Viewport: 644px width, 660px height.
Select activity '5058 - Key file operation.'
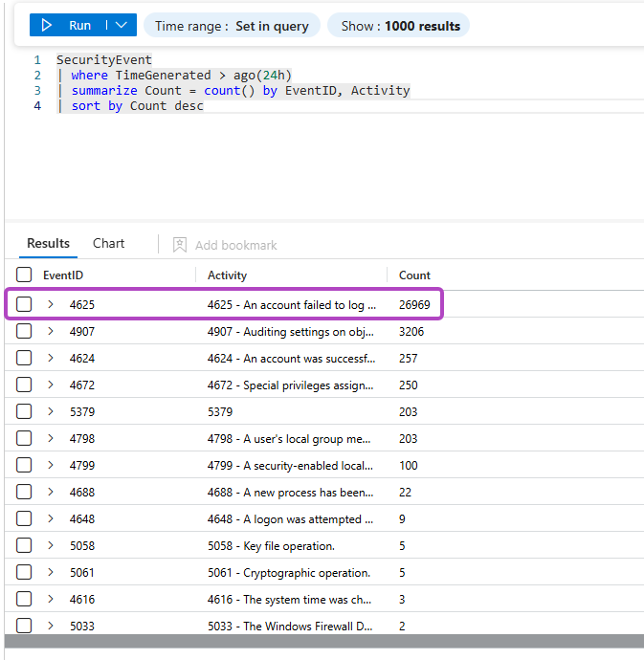click(271, 546)
